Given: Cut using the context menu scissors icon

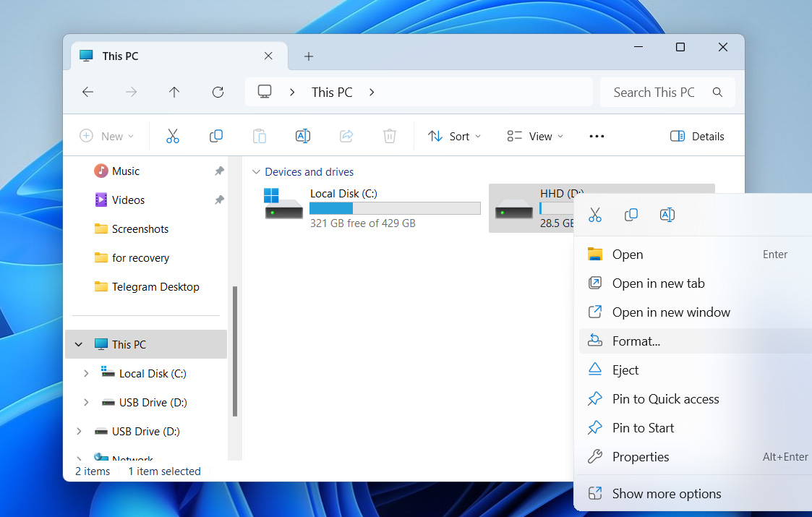Looking at the screenshot, I should (595, 215).
